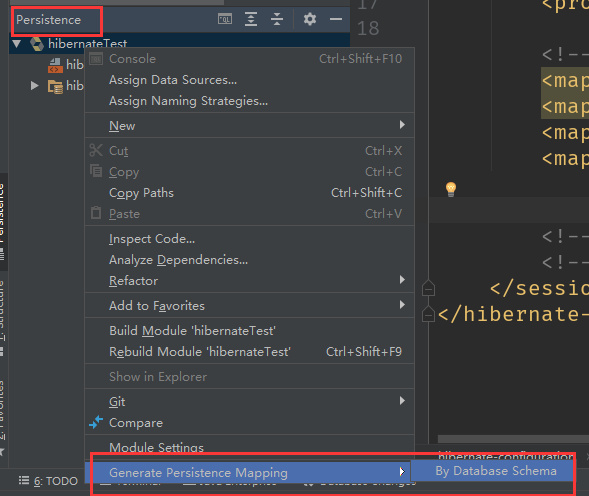This screenshot has height=496, width=589.
Task: Select Rebuild Module 'hibernateTest'
Action: click(x=250, y=352)
